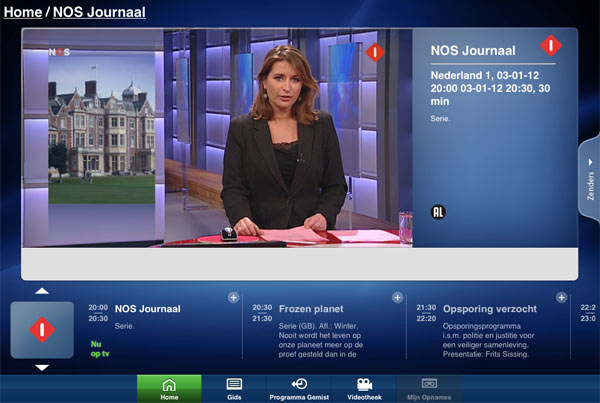
Task: Open the Videotheek section
Action: (x=364, y=389)
